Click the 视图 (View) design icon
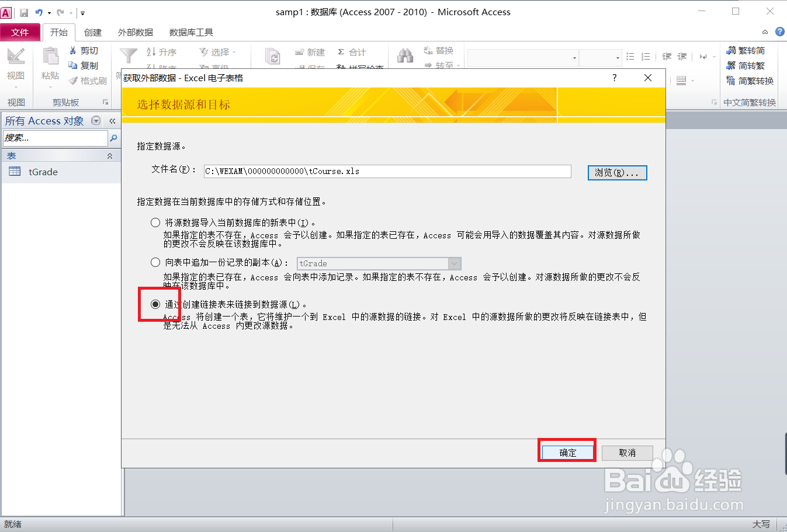The image size is (787, 532). (16, 57)
